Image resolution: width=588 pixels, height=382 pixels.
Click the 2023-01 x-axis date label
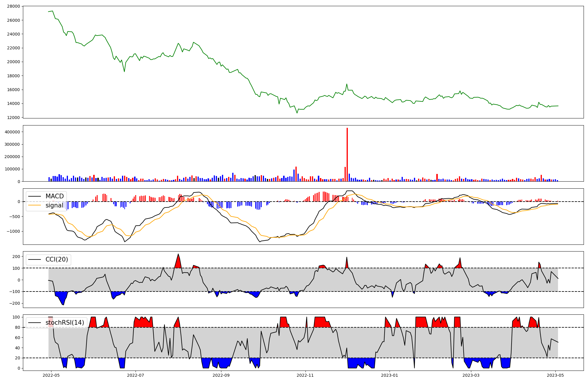click(x=390, y=375)
